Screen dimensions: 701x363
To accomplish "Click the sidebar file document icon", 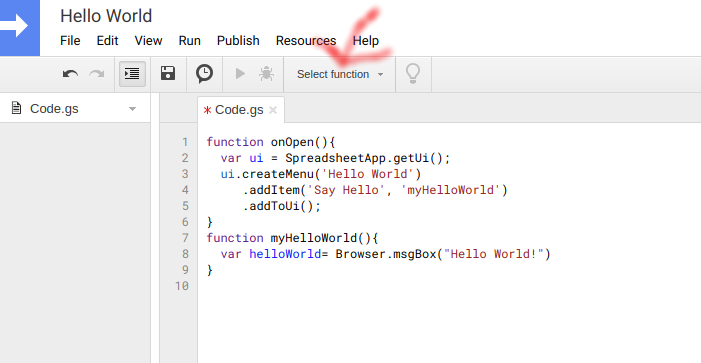I will [x=16, y=108].
